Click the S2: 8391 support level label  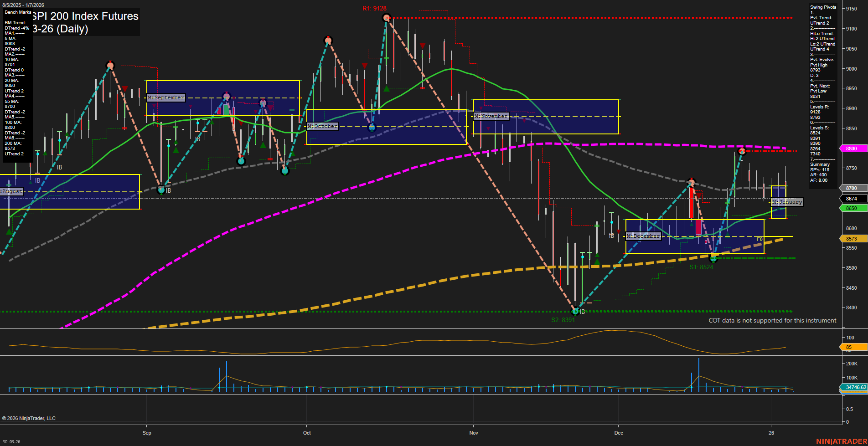click(564, 320)
